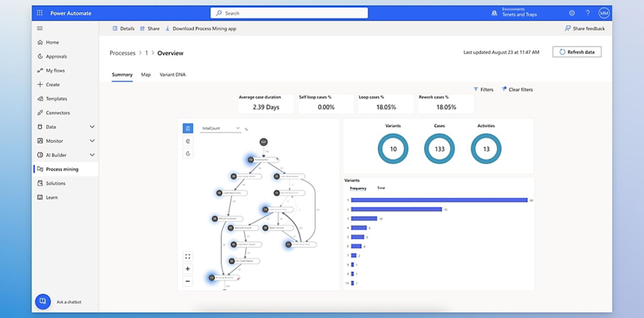Switch Variants chart to Time view
The width and height of the screenshot is (644, 318).
coord(381,188)
